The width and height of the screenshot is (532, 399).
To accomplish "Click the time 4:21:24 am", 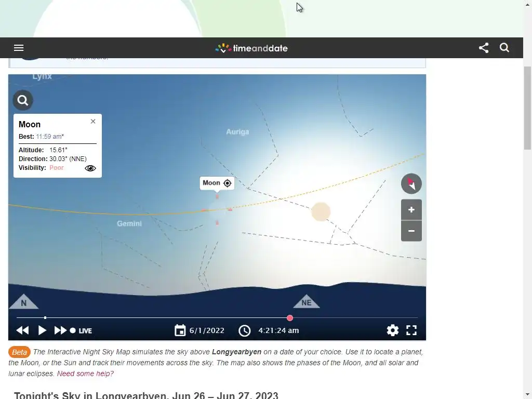I will 278,330.
